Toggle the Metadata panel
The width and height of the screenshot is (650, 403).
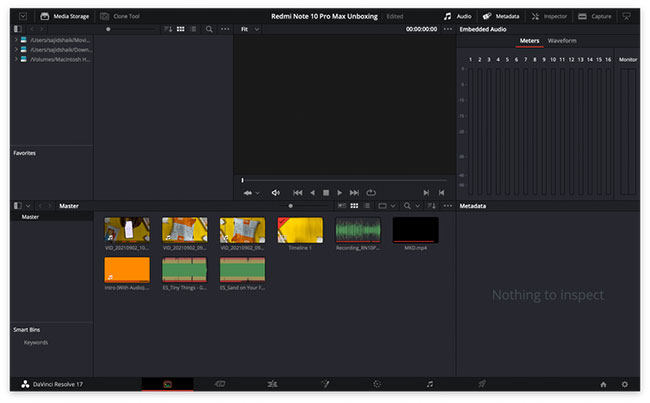pos(501,16)
